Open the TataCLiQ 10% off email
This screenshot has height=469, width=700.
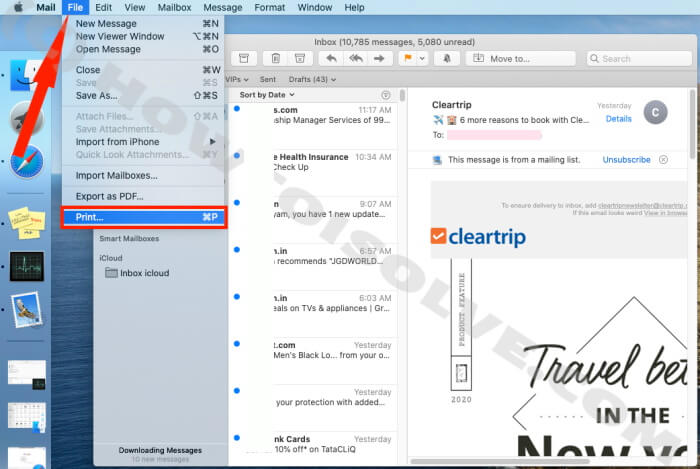(314, 448)
